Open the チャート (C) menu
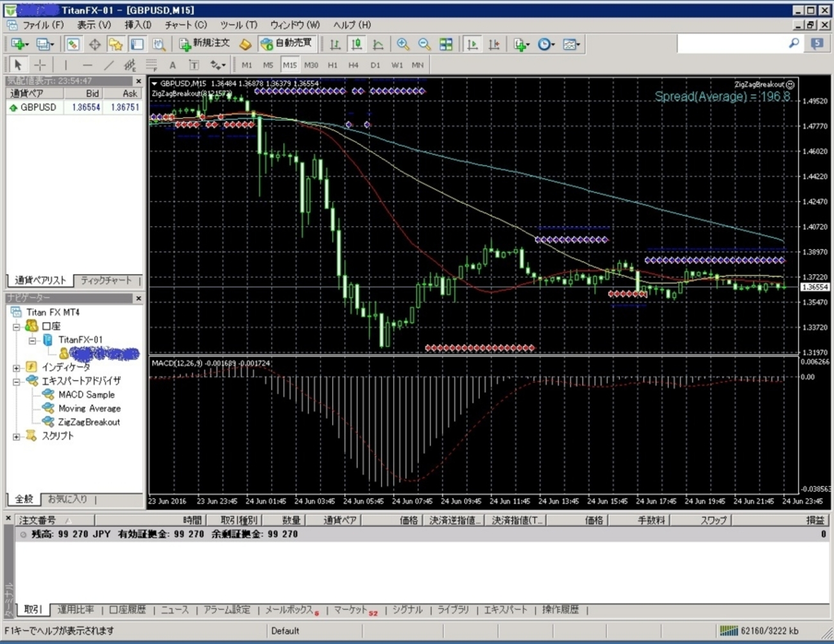 pos(185,25)
